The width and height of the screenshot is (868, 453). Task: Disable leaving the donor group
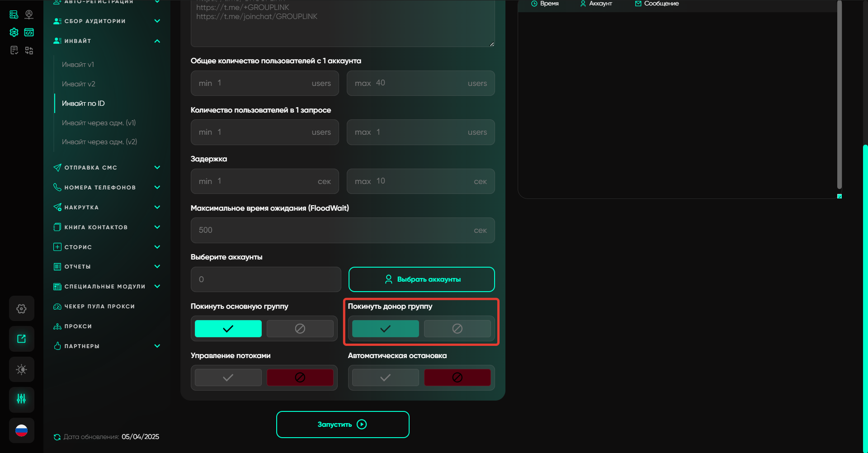coord(457,329)
